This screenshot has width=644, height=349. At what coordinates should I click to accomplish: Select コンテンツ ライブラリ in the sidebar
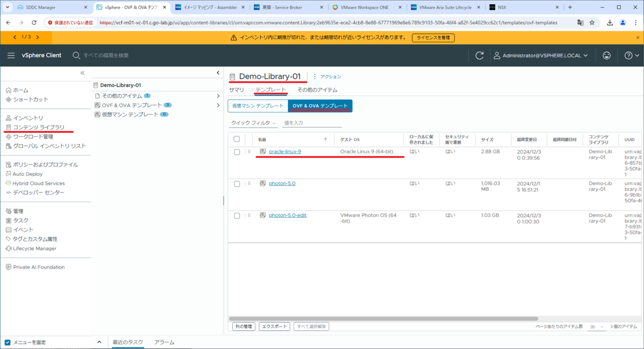pyautogui.click(x=35, y=127)
